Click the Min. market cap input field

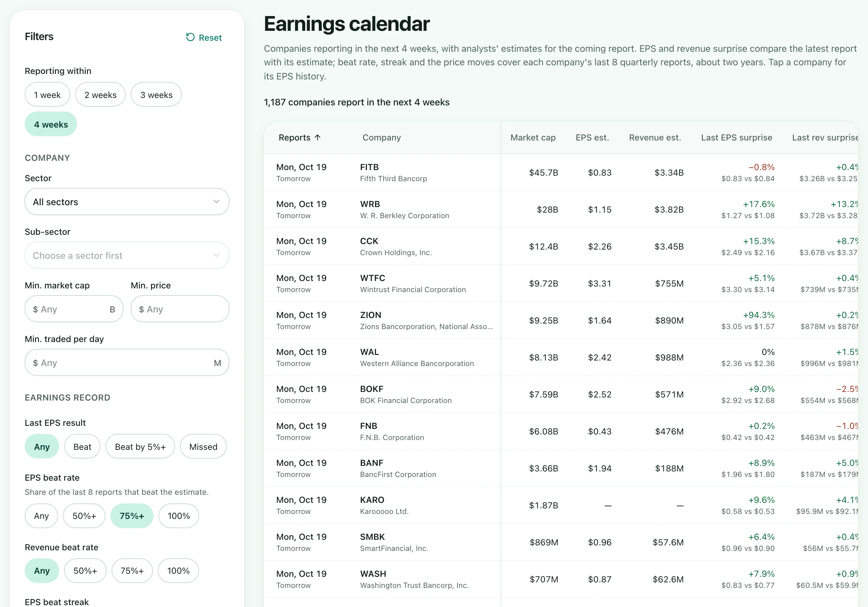point(74,309)
